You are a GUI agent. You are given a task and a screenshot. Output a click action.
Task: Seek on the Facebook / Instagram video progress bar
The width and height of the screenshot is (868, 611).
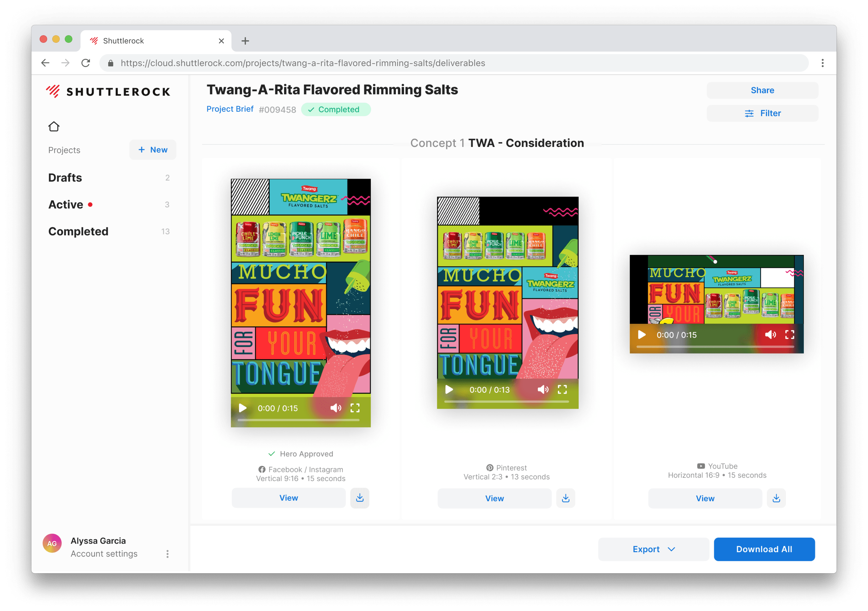[299, 420]
